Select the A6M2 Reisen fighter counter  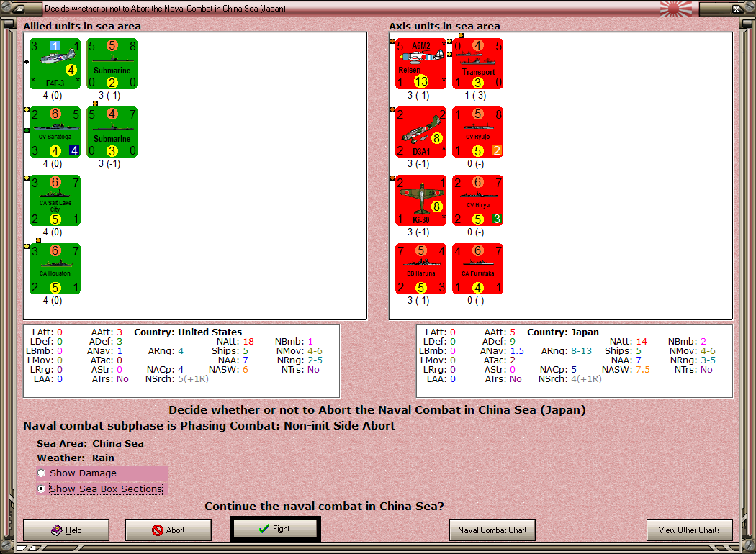coord(421,63)
